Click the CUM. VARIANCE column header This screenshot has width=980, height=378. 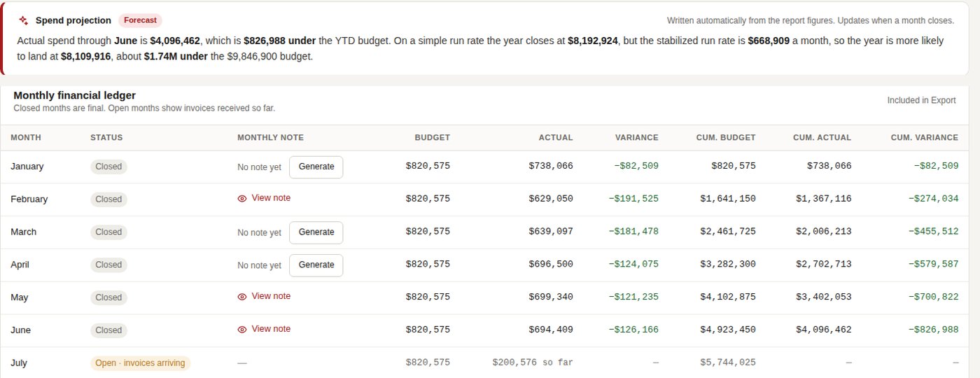click(x=925, y=138)
